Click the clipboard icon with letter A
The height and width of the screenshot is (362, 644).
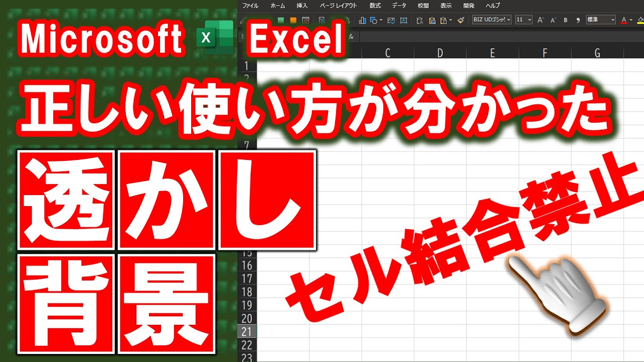coord(420,20)
